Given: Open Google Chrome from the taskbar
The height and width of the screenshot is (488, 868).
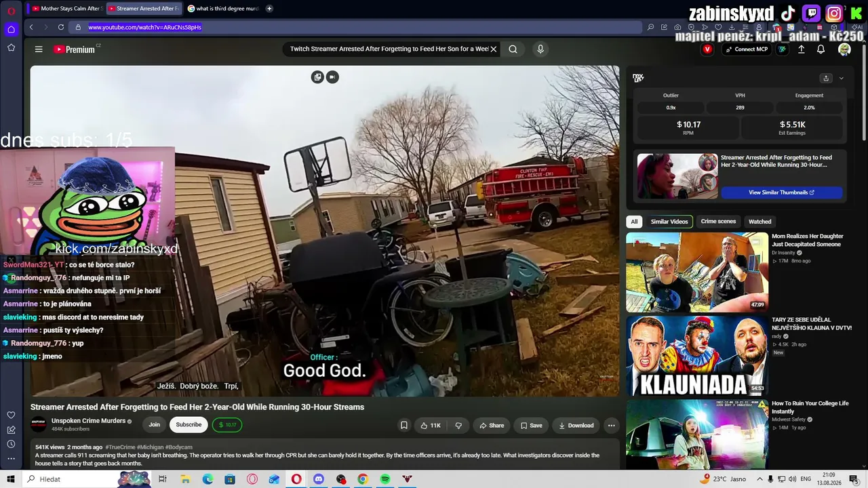Looking at the screenshot, I should pos(363,479).
